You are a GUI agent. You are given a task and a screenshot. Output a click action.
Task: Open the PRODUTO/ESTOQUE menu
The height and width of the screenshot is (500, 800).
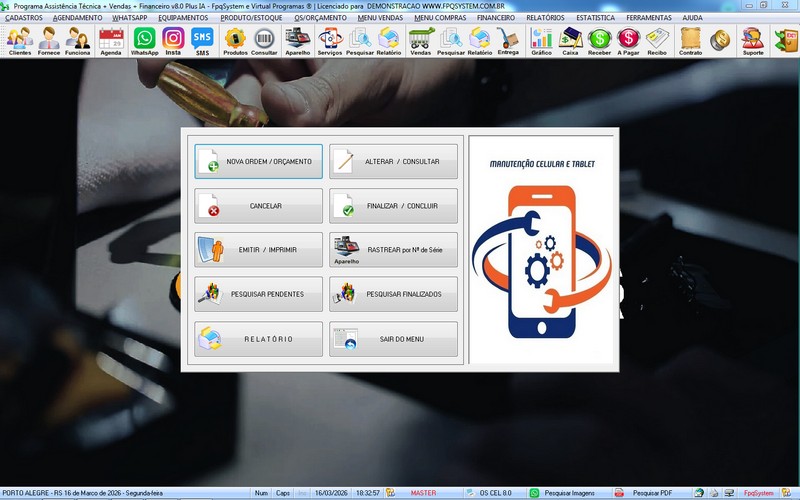click(x=251, y=17)
